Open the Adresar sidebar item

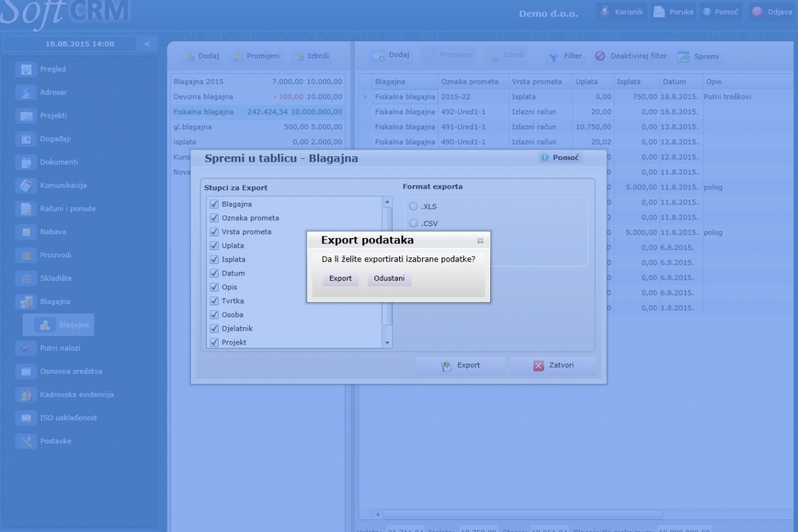(x=53, y=92)
